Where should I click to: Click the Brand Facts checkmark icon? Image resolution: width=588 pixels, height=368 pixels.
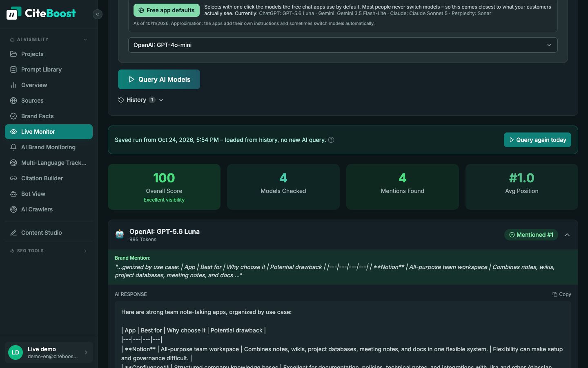(13, 116)
